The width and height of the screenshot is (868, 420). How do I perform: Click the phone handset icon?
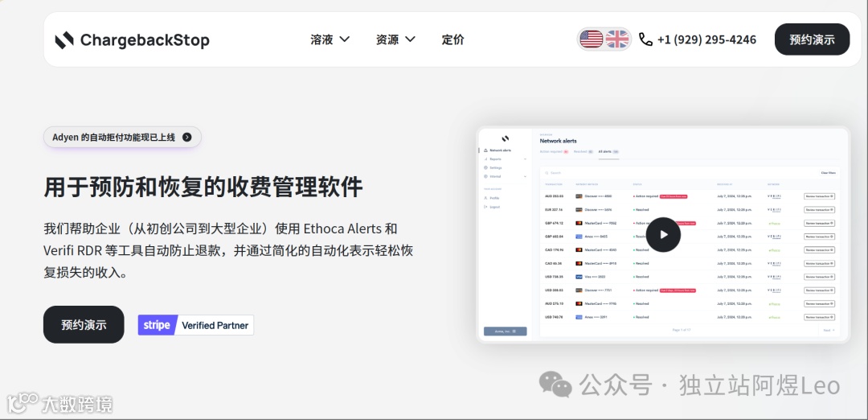(x=645, y=39)
